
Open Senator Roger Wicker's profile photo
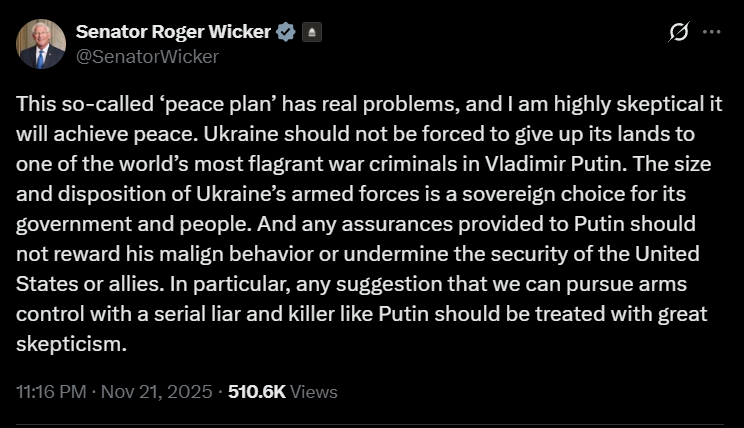tap(41, 43)
